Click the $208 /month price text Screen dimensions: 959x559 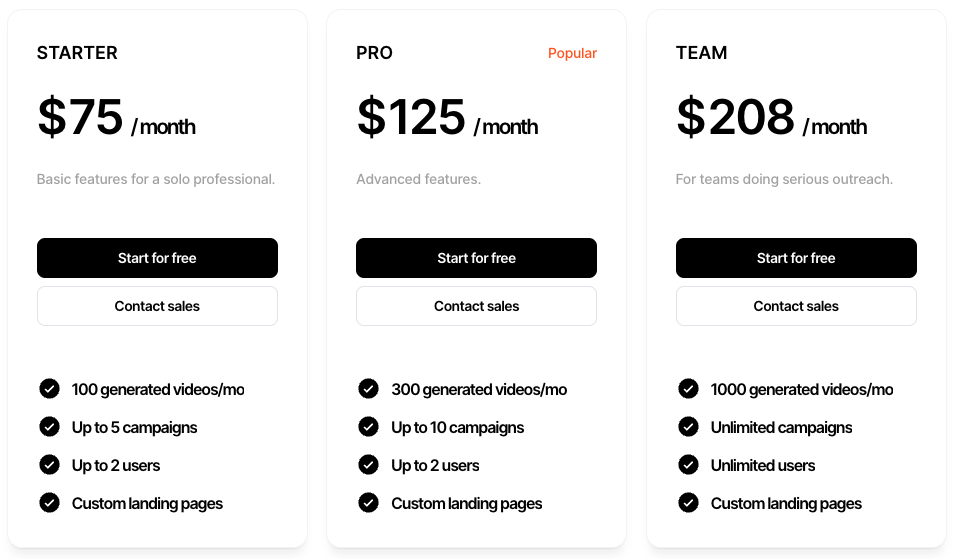[771, 118]
